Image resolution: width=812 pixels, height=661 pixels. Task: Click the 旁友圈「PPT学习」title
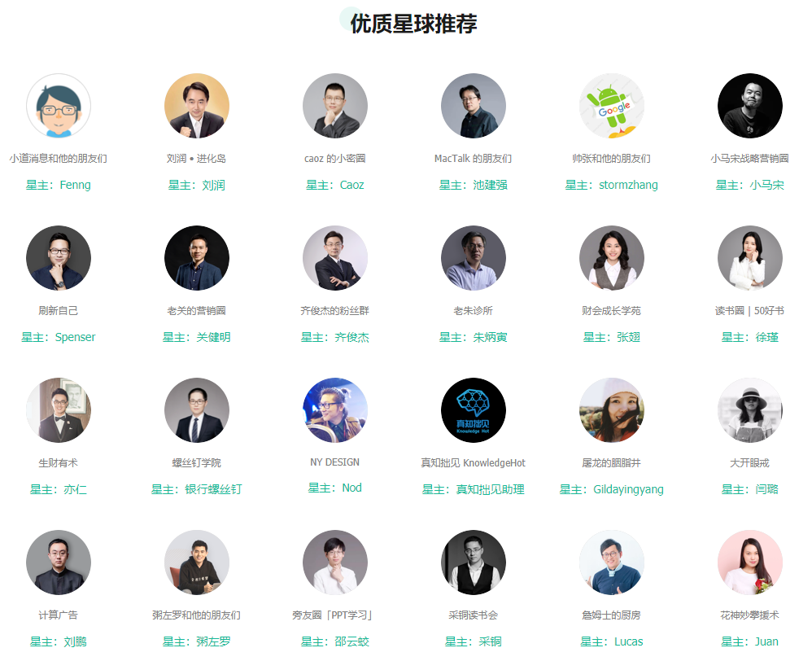[333, 615]
